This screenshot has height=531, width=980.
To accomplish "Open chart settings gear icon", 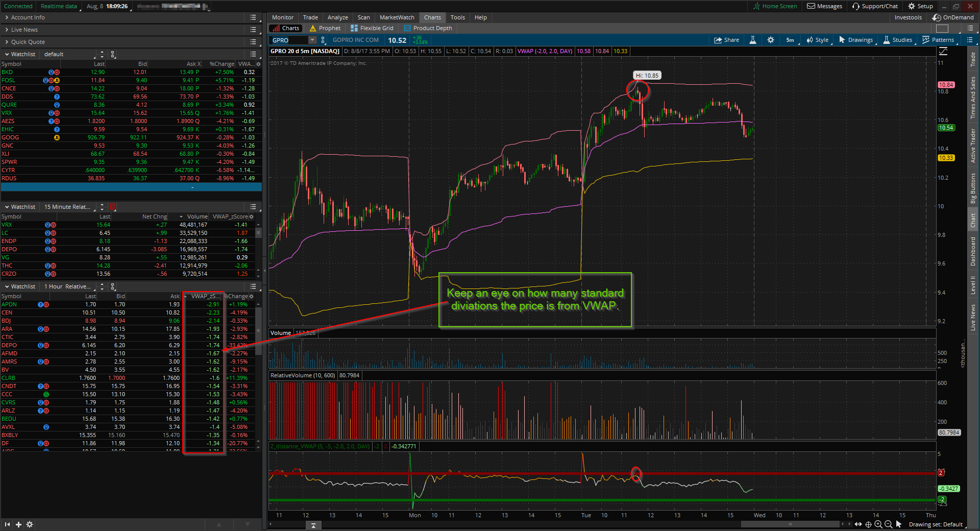I will point(771,40).
